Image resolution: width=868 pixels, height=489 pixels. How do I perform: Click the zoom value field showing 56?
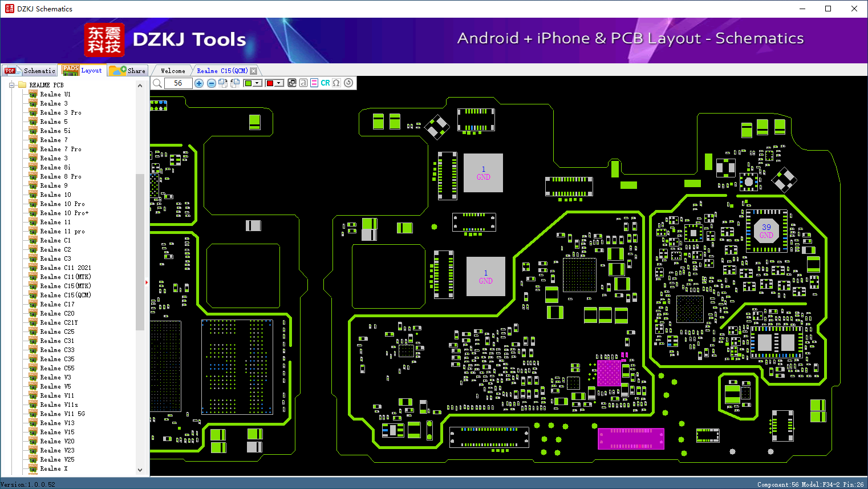click(178, 83)
